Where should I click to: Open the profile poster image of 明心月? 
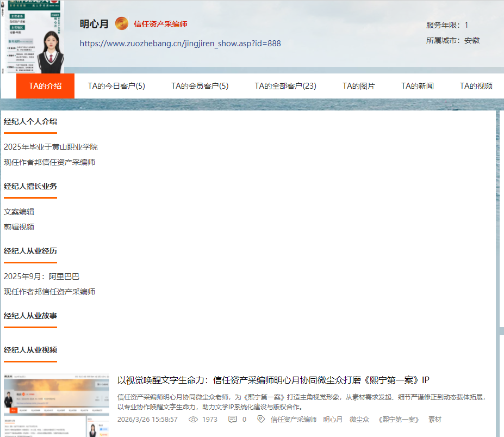point(32,36)
